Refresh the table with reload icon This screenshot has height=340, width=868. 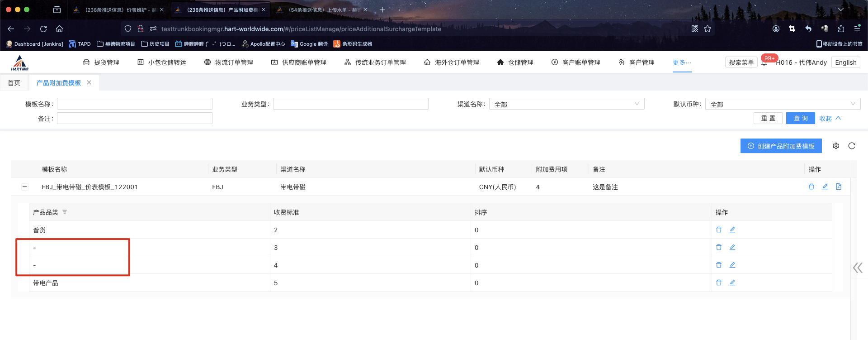(x=852, y=146)
